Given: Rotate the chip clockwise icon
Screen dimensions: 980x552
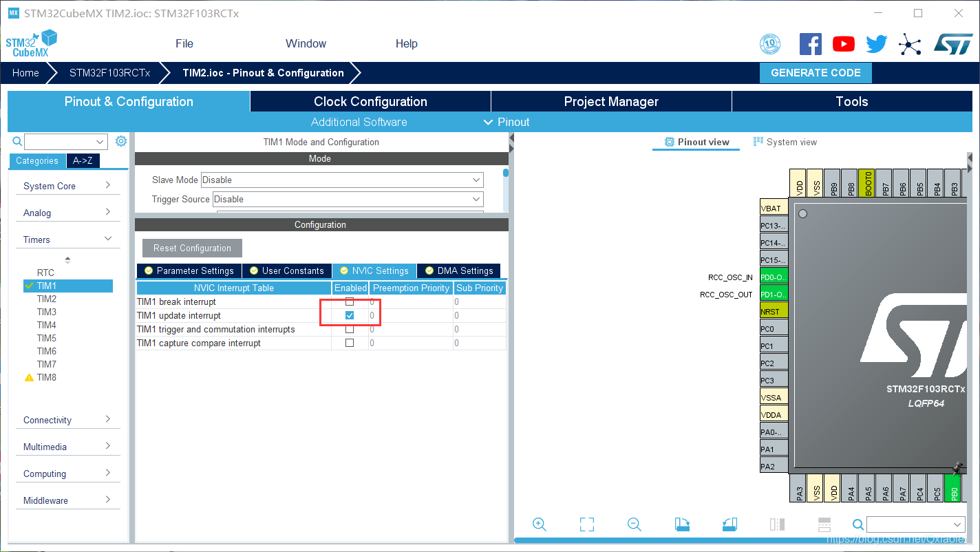Looking at the screenshot, I should click(x=682, y=524).
